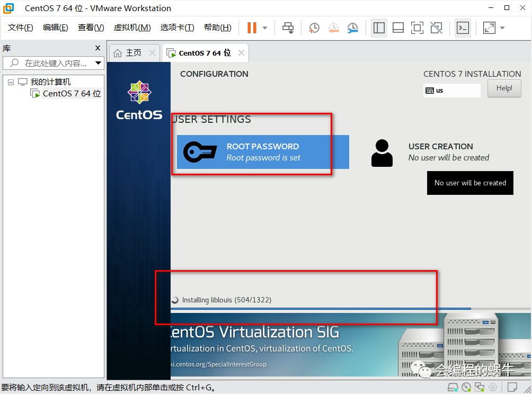This screenshot has height=394, width=532.
Task: Maximize the VMware Workstation window
Action: tap(507, 8)
